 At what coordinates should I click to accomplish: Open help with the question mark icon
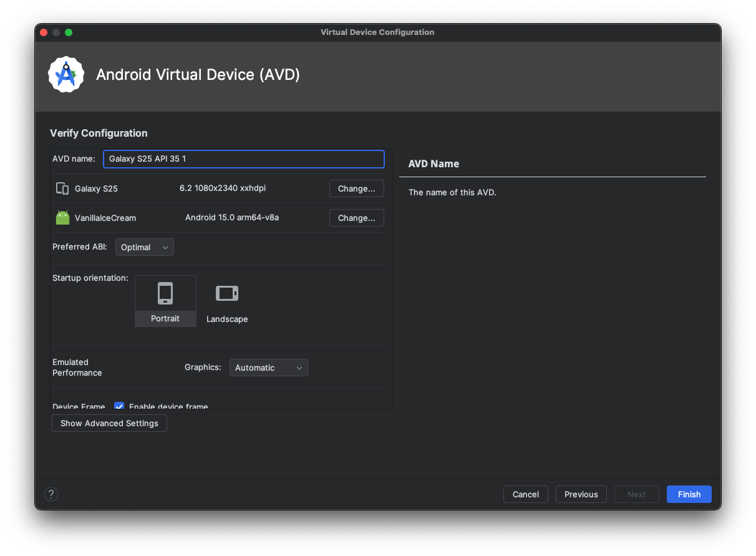coord(51,494)
